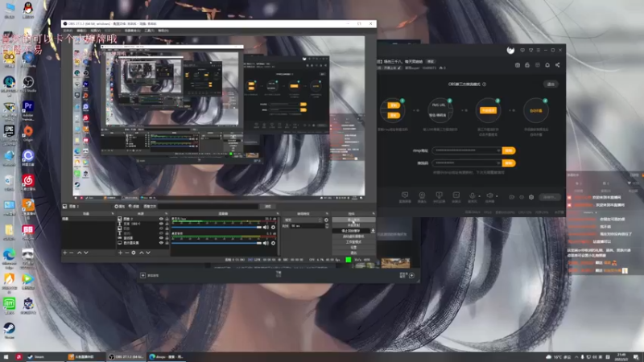Toggle visibility of first image source row
Screen dimensions: 644x362
click(161, 219)
